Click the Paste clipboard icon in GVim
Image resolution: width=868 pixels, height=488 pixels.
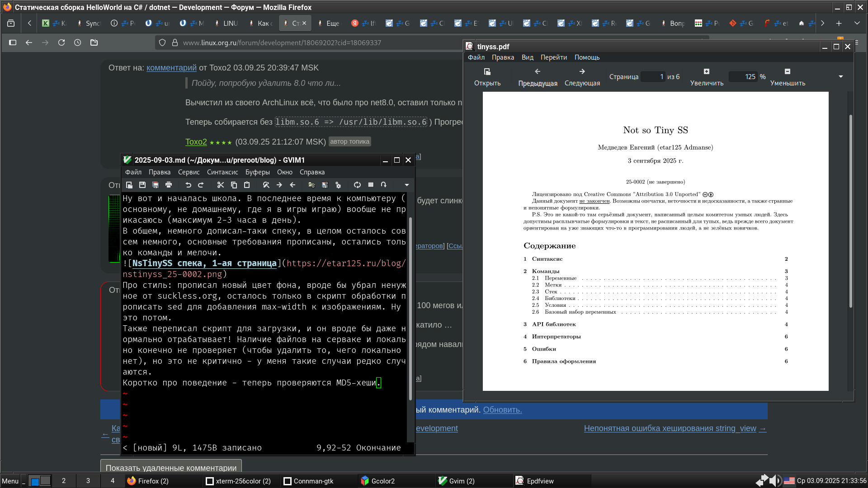247,185
